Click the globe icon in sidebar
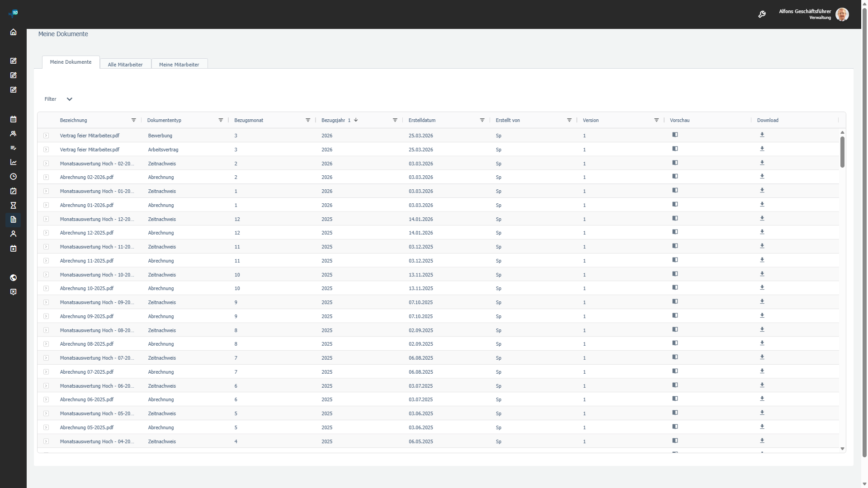The width and height of the screenshot is (868, 488). tap(13, 278)
